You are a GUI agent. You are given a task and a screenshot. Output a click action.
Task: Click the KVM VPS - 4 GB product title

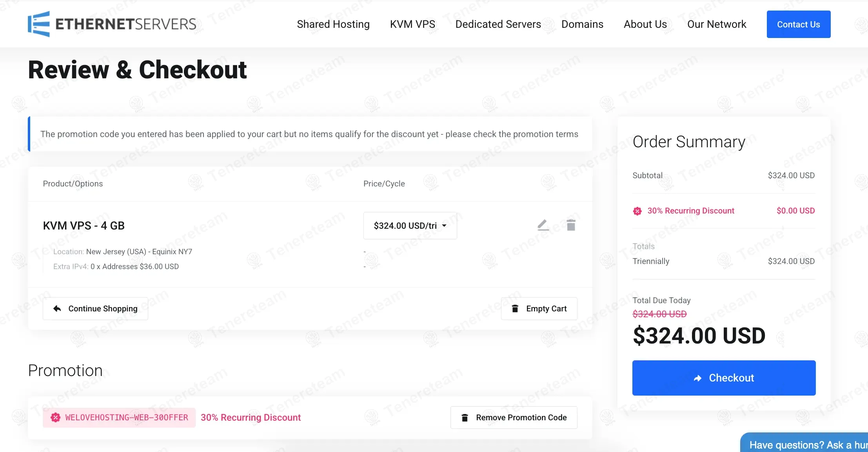(84, 226)
